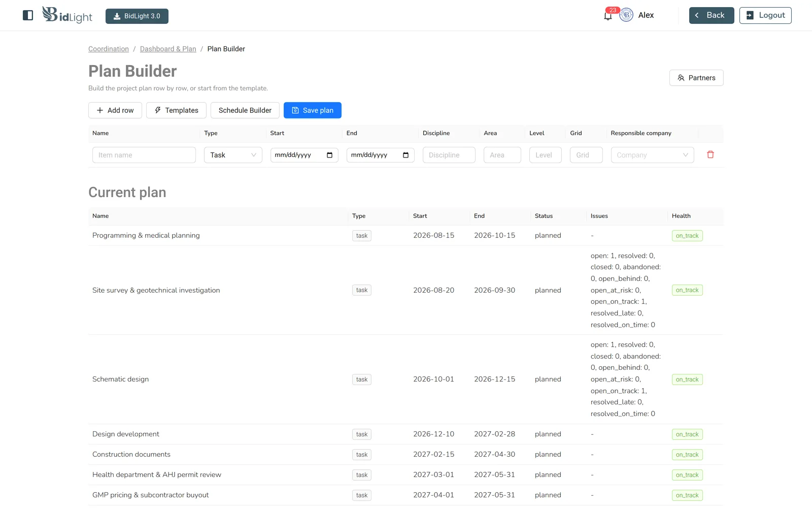Save the plan
Screen dimensions: 812x508
[x=313, y=110]
